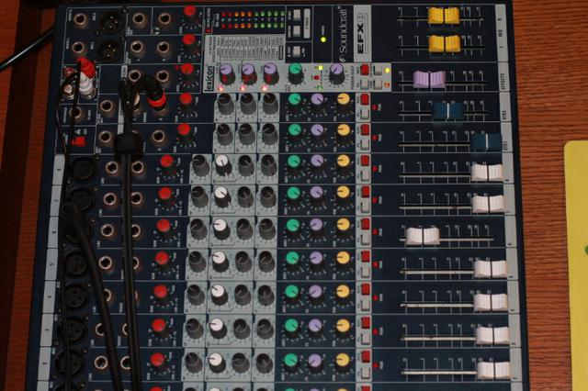Grab the lower yellow master fader
Screen dimensions: 588x391
(x=445, y=43)
